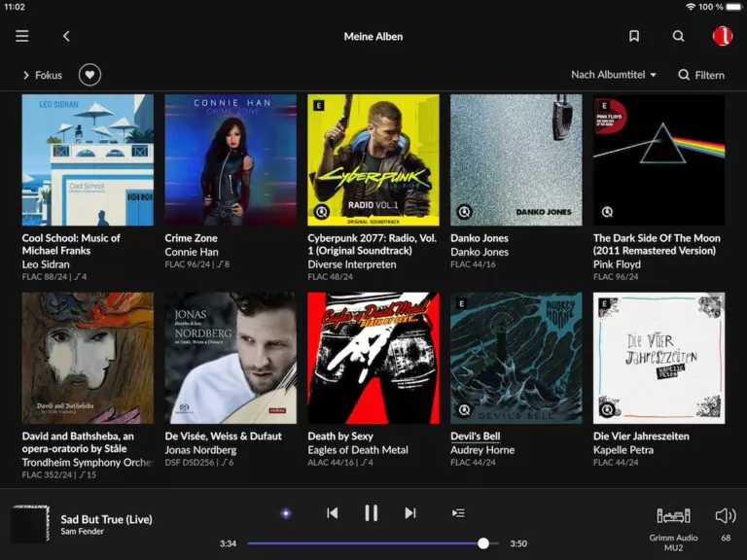Viewport: 747px width, 560px height.
Task: Open the hamburger navigation menu
Action: pos(21,36)
